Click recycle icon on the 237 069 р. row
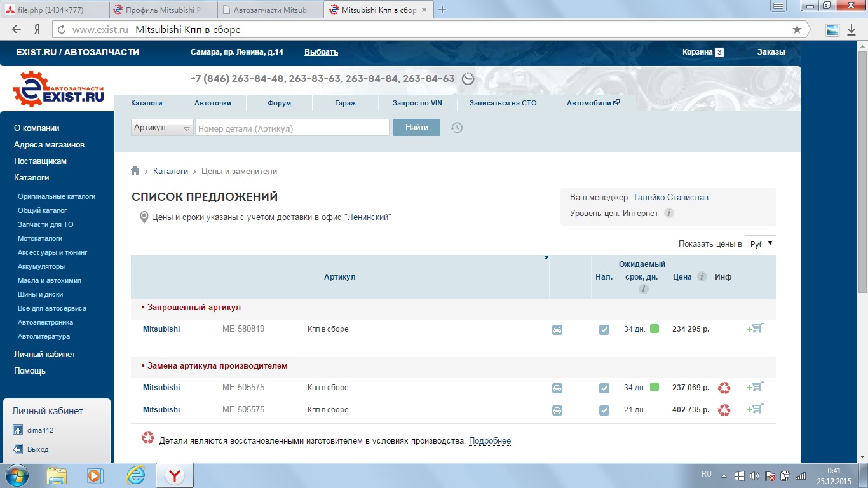Image resolution: width=868 pixels, height=488 pixels. click(x=724, y=388)
